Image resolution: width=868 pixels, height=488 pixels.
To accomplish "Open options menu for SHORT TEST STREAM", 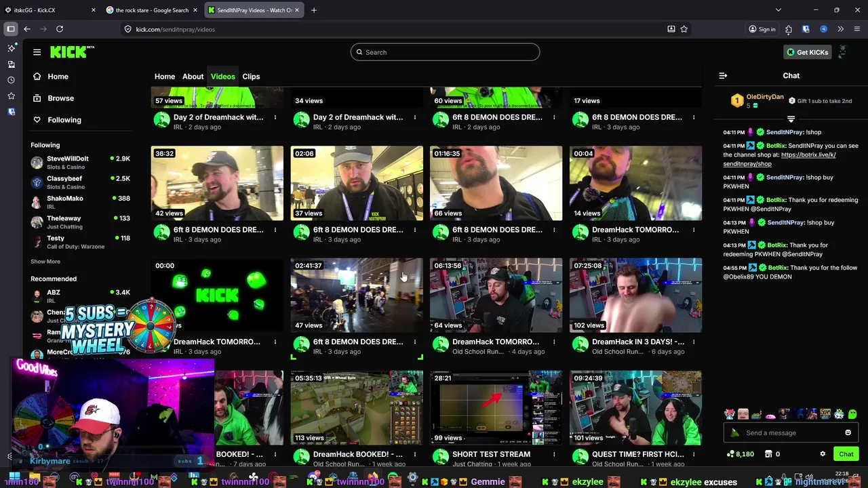I will tap(554, 455).
